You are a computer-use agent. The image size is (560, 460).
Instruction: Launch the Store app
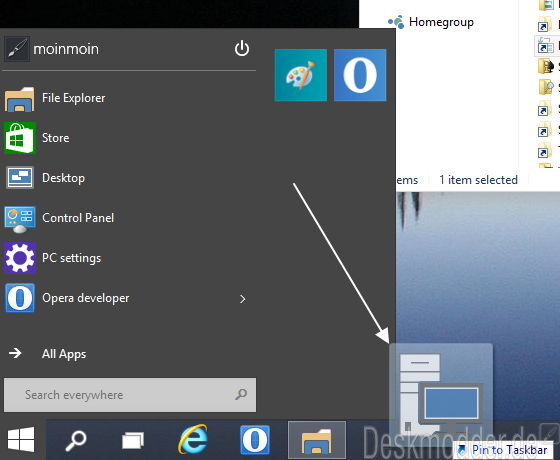click(x=129, y=138)
